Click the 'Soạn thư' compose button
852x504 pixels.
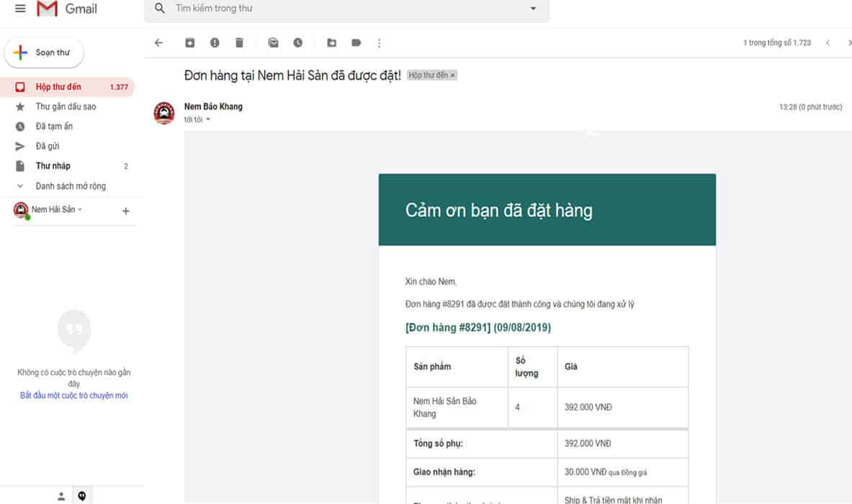pos(45,53)
